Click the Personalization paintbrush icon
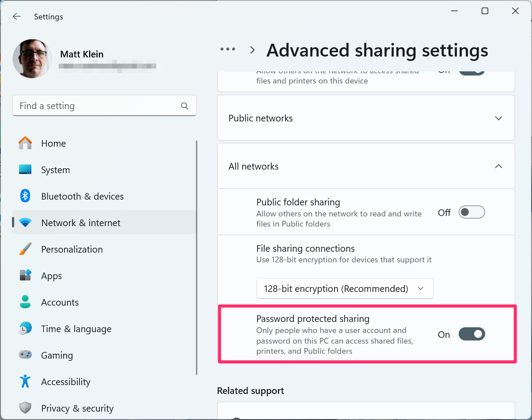 [x=25, y=249]
